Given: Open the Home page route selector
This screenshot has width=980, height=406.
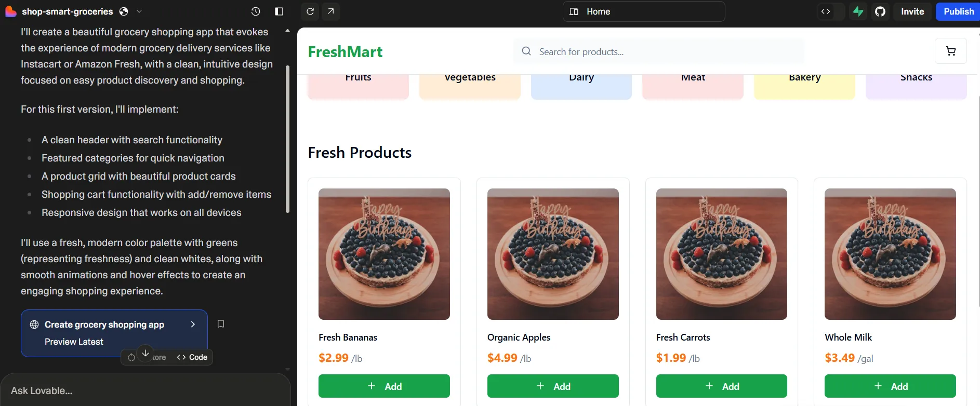Looking at the screenshot, I should (x=643, y=11).
